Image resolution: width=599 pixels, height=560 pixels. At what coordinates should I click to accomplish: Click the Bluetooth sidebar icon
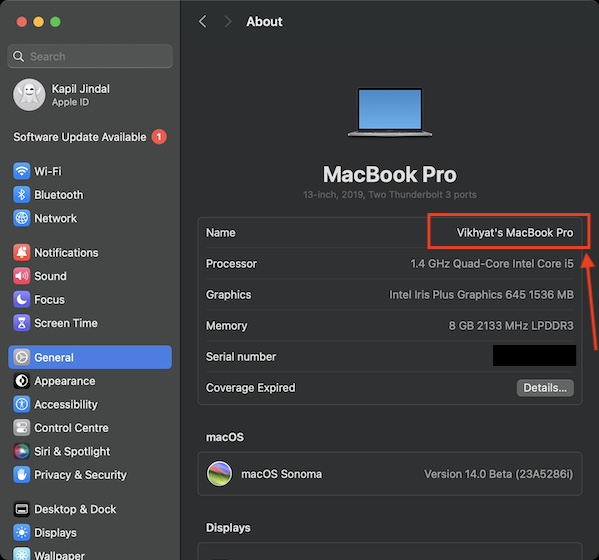pyautogui.click(x=21, y=195)
